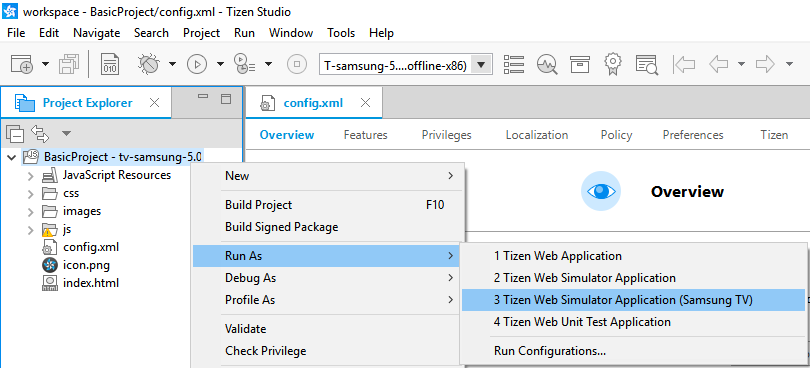The image size is (810, 368).
Task: Switch to the Privileges config tab
Action: point(447,135)
